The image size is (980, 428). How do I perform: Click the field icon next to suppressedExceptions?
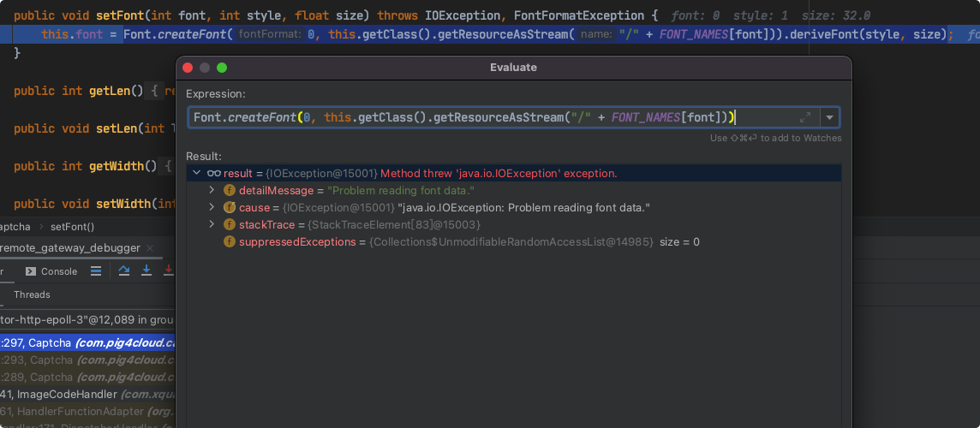click(230, 241)
